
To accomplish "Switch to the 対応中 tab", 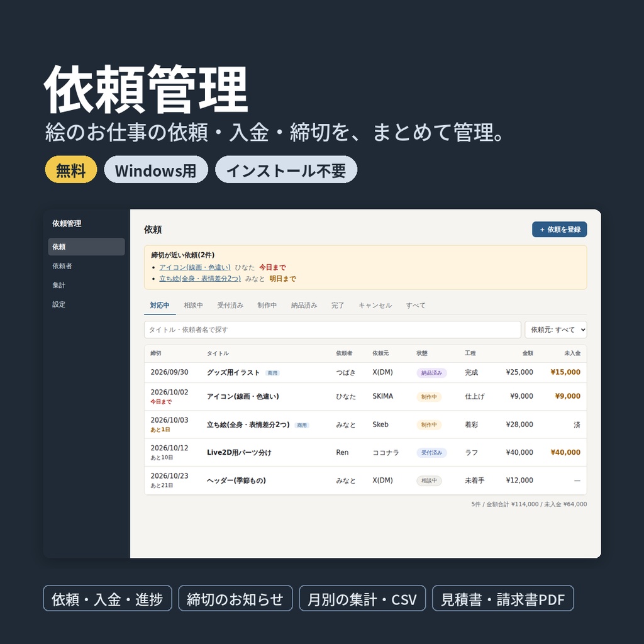I will click(x=160, y=305).
